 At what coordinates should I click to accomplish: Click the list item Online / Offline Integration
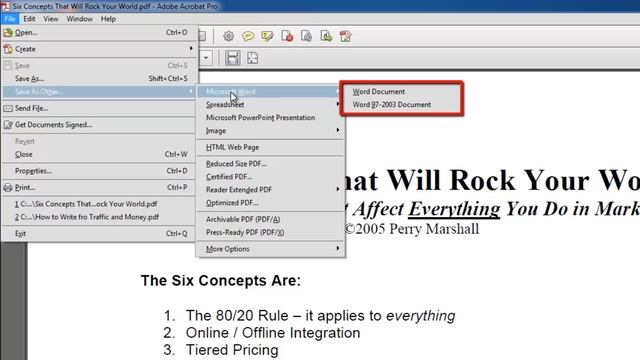pos(273,333)
